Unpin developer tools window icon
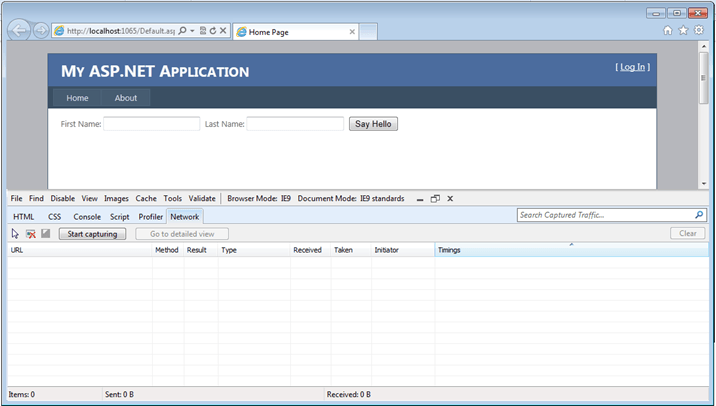The height and width of the screenshot is (406, 716). coord(435,199)
